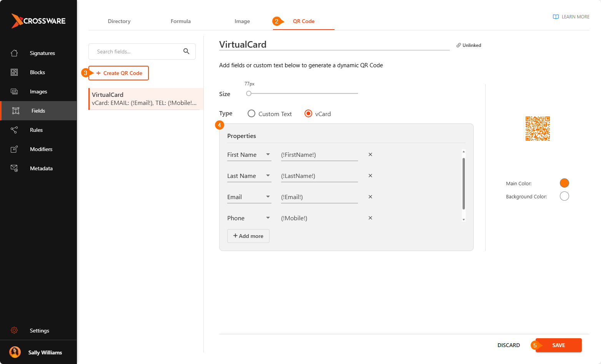Toggle the Unlinked link status
601x364 pixels.
[x=468, y=45]
